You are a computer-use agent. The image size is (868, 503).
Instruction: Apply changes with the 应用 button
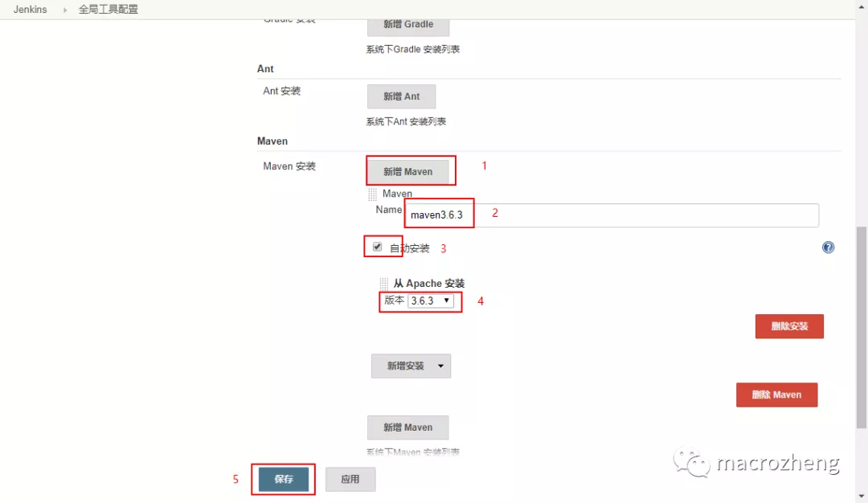350,479
